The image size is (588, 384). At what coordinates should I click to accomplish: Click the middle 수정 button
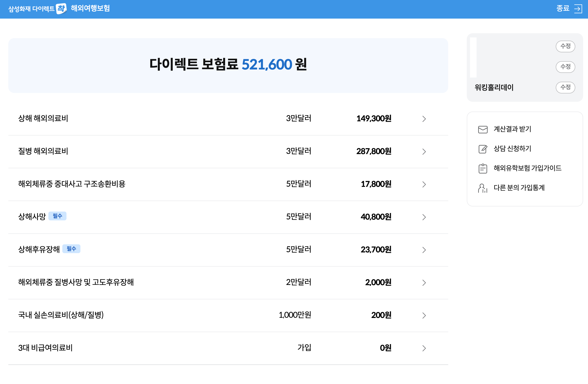(x=565, y=67)
